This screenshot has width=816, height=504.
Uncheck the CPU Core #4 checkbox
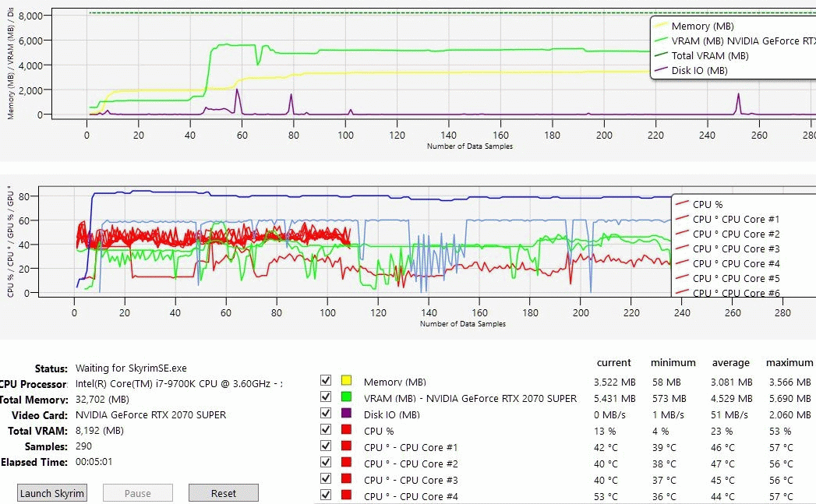pyautogui.click(x=327, y=495)
